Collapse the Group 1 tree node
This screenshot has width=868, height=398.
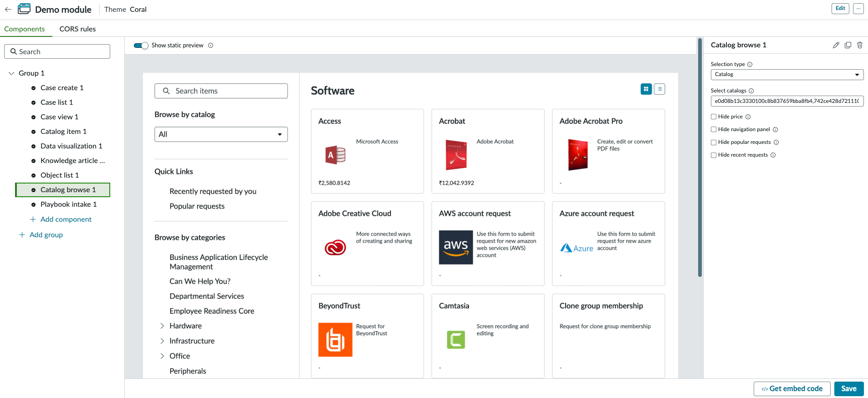pyautogui.click(x=11, y=73)
